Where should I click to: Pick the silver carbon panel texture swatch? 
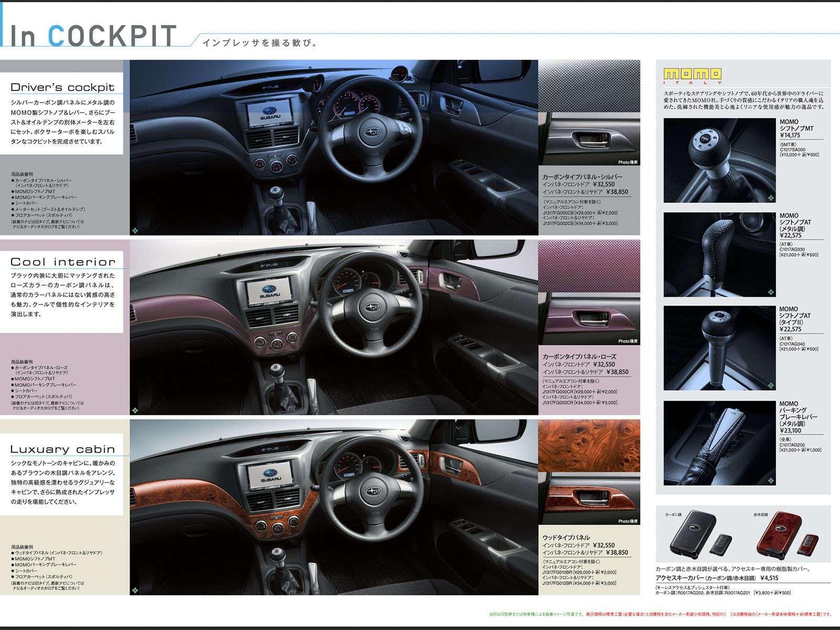coord(589,86)
